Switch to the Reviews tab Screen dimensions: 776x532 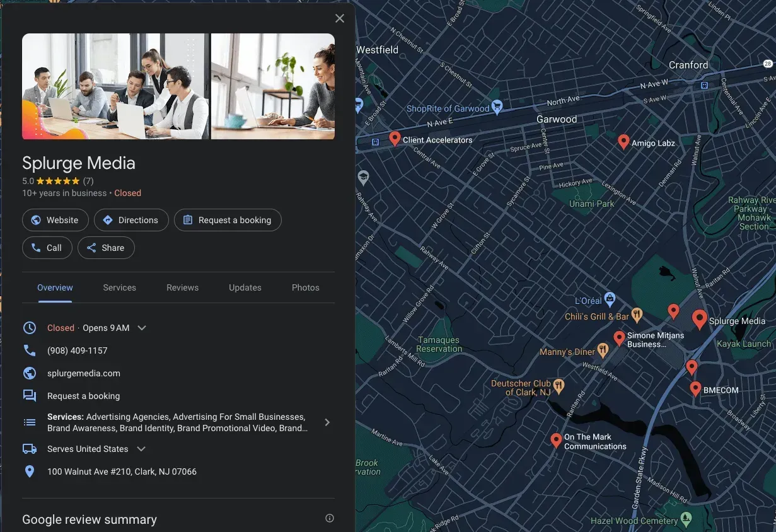182,287
